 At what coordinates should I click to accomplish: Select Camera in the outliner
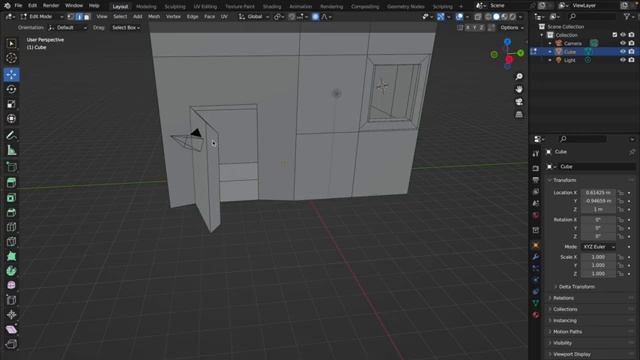[573, 43]
